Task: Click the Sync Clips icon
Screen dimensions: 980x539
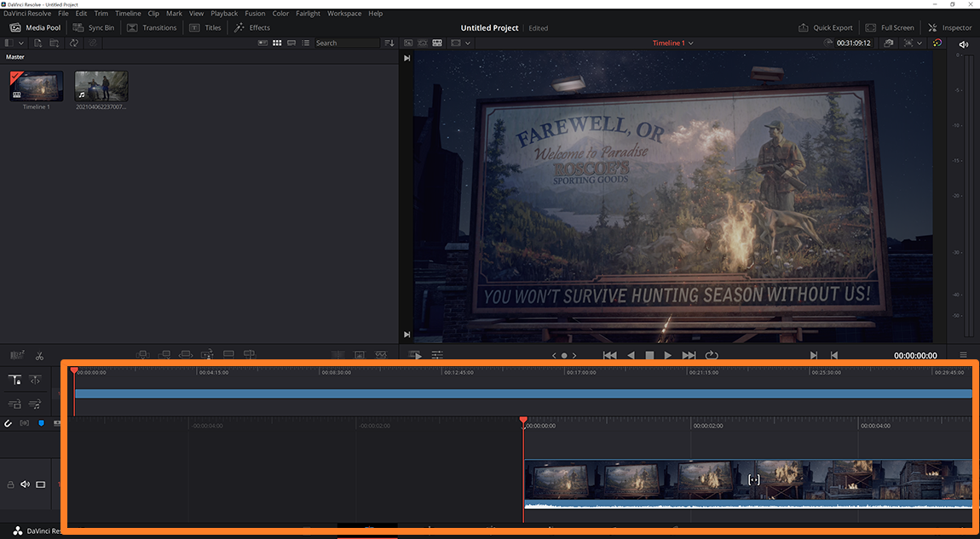Action: 74,43
